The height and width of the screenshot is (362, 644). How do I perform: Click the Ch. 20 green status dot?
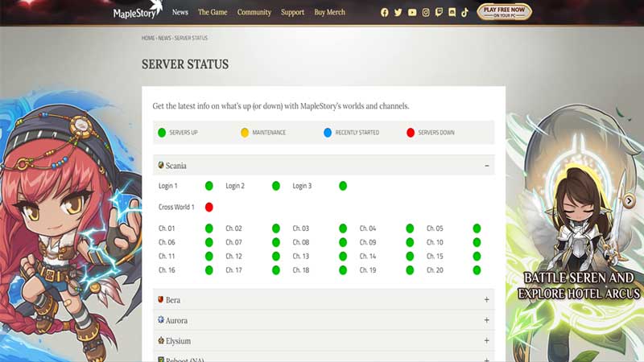point(477,270)
